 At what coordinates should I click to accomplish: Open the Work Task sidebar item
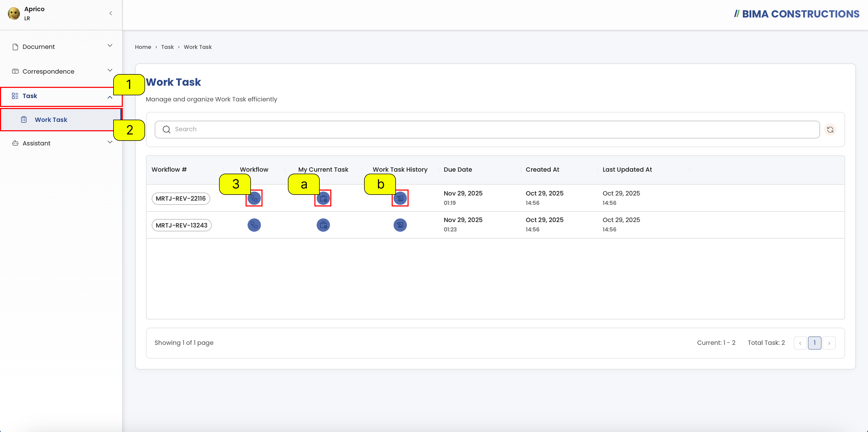point(61,120)
